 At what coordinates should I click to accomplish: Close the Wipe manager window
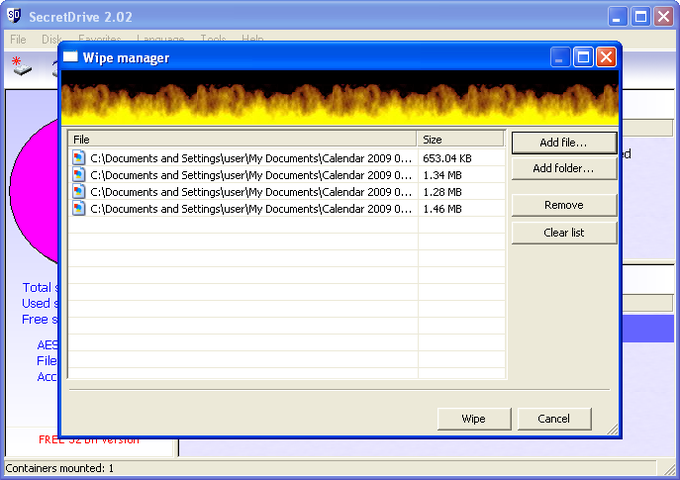(606, 57)
